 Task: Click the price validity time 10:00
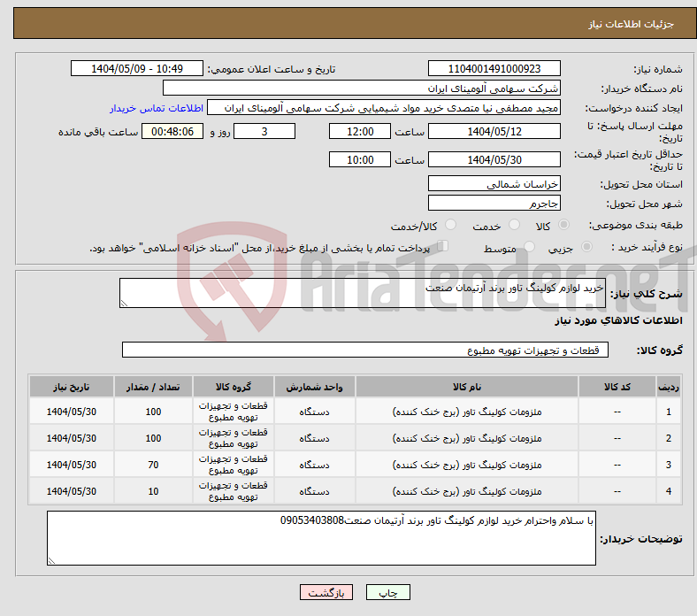tap(360, 159)
